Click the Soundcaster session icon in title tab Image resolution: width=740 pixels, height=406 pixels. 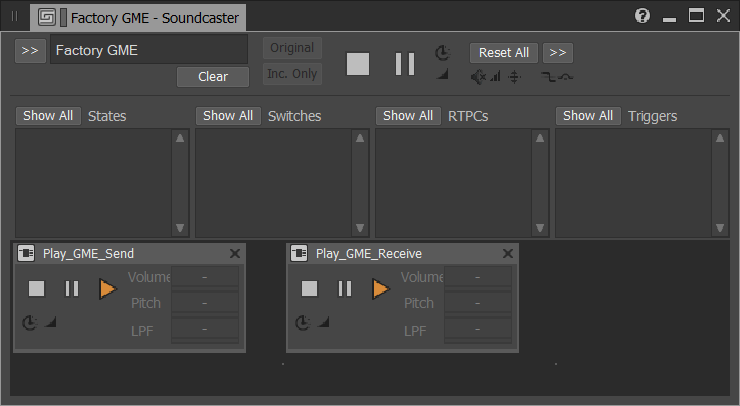click(x=47, y=17)
